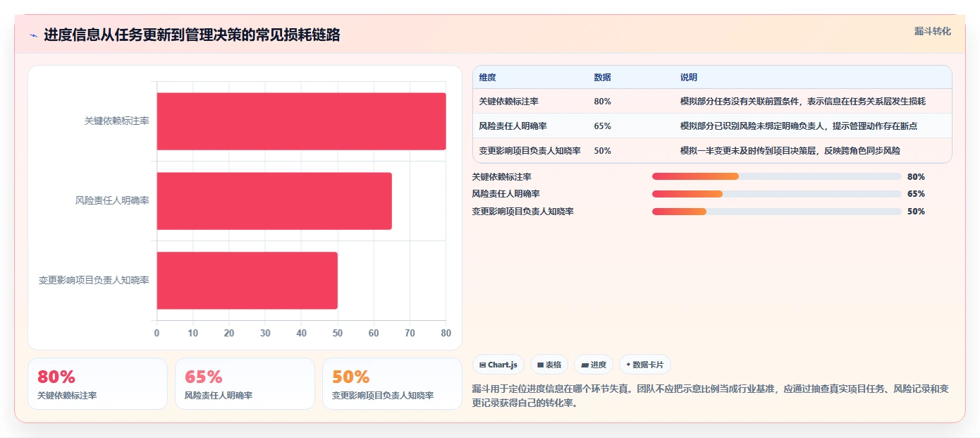The width and height of the screenshot is (980, 438).
Task: Click the chart bar for 风险责任人明确率
Action: 274,201
